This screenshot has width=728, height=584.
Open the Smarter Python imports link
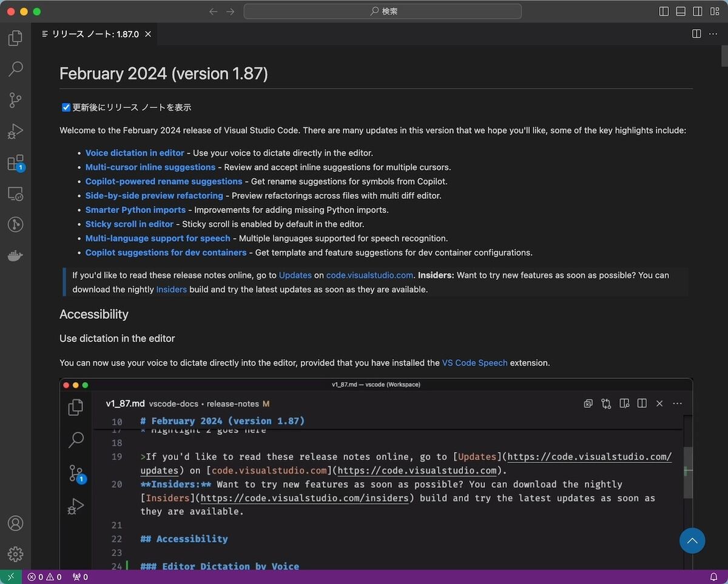[x=135, y=210]
